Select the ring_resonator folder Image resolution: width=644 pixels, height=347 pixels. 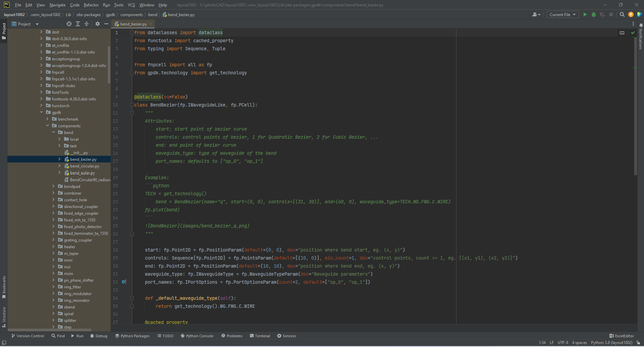77,300
